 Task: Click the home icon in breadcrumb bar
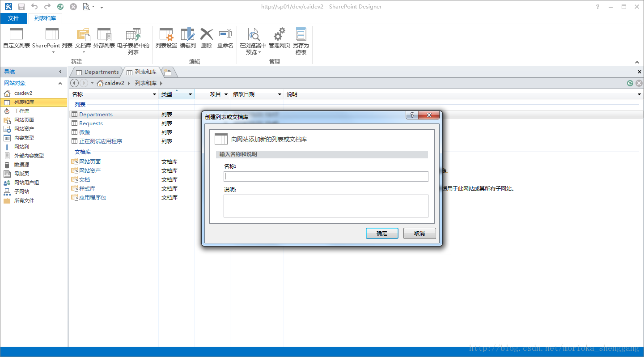coord(101,83)
